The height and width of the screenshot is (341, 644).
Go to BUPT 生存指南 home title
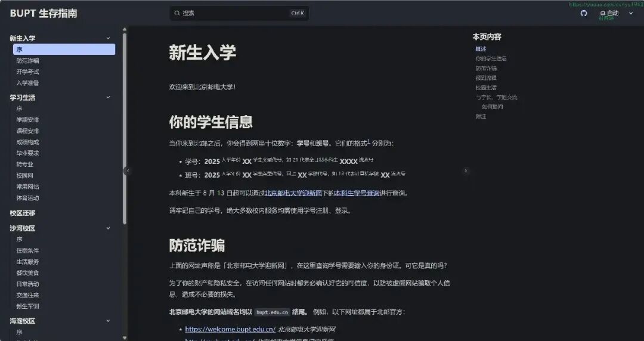coord(44,13)
